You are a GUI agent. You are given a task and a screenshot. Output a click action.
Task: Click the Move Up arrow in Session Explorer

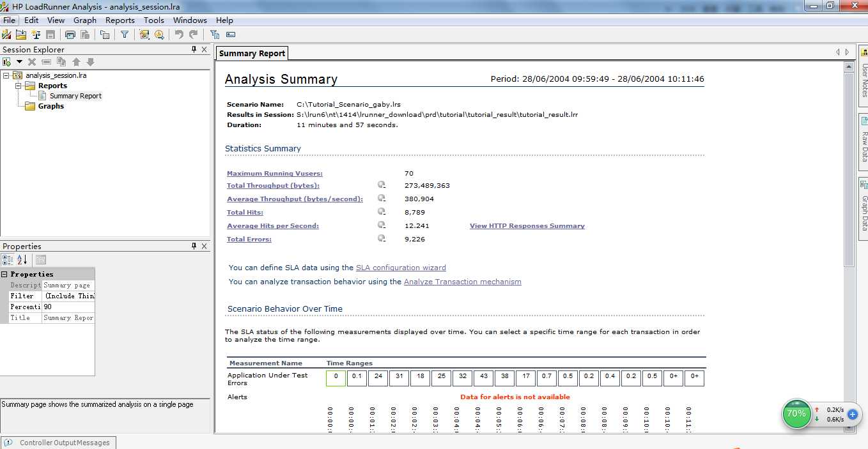76,62
